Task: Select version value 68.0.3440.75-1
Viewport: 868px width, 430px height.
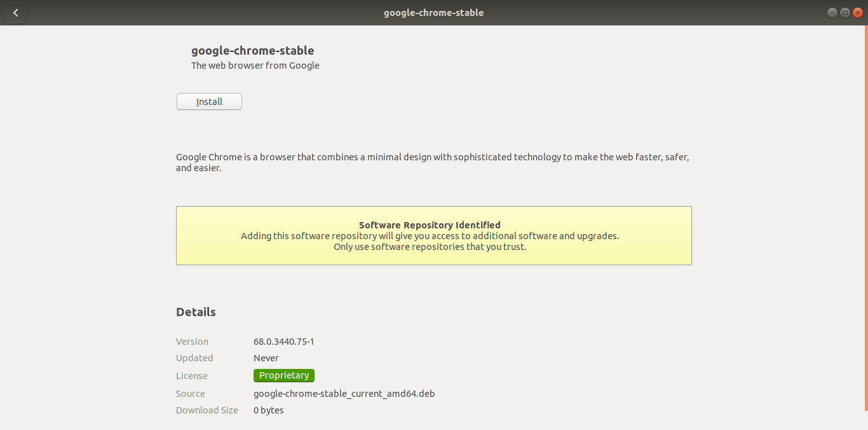Action: pos(284,342)
